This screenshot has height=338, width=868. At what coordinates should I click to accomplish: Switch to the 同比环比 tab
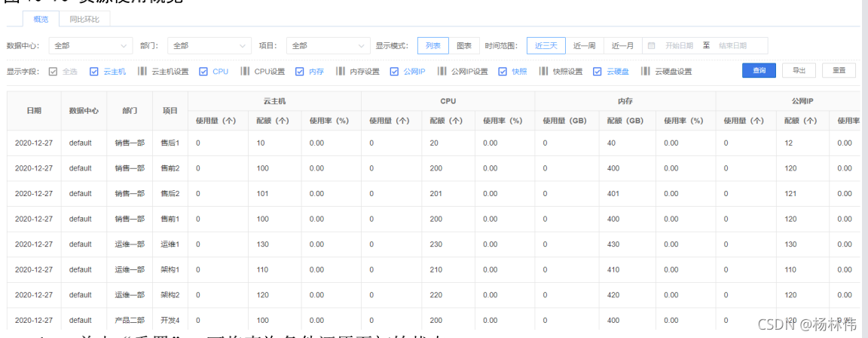click(x=84, y=20)
